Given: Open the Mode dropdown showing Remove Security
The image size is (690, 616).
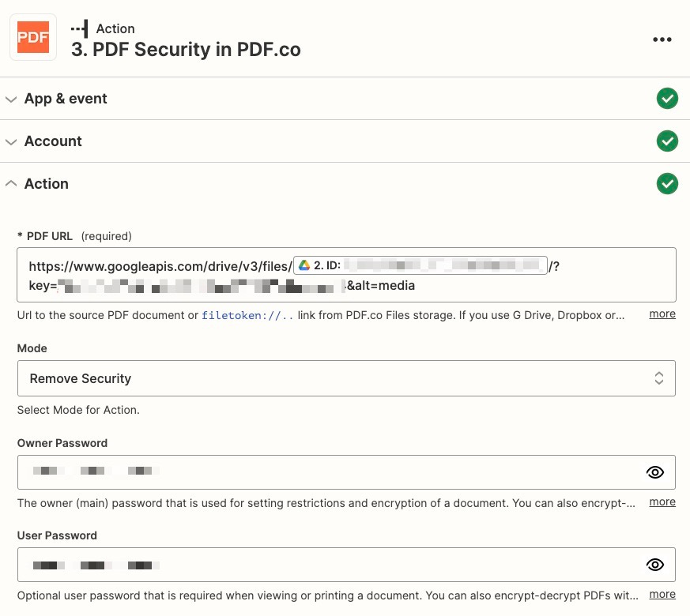Looking at the screenshot, I should [345, 378].
